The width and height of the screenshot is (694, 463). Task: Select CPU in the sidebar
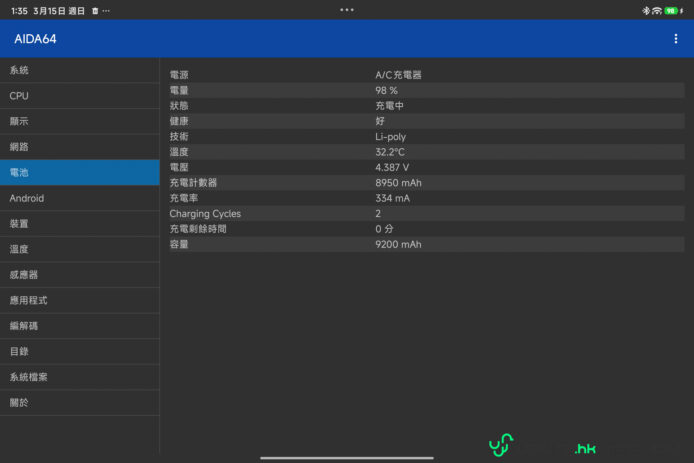click(79, 96)
